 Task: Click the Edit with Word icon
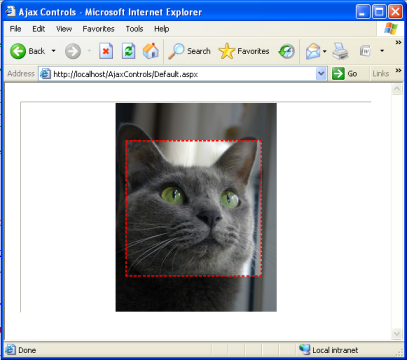pyautogui.click(x=365, y=51)
